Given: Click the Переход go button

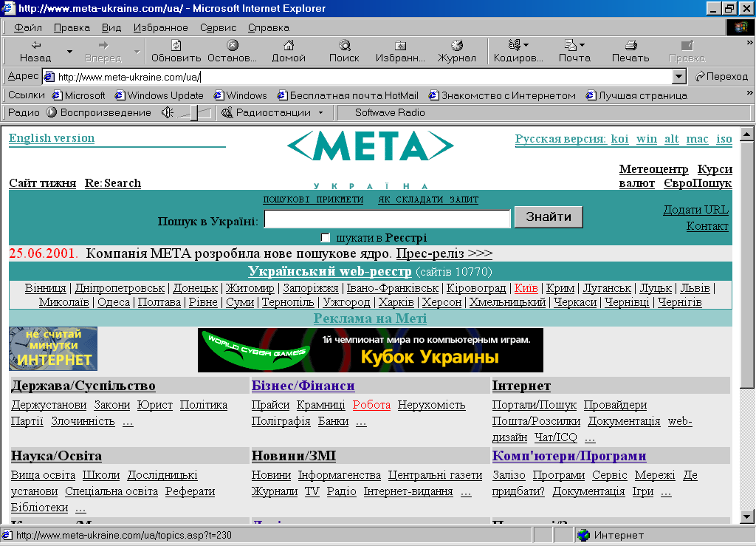Looking at the screenshot, I should coord(722,76).
